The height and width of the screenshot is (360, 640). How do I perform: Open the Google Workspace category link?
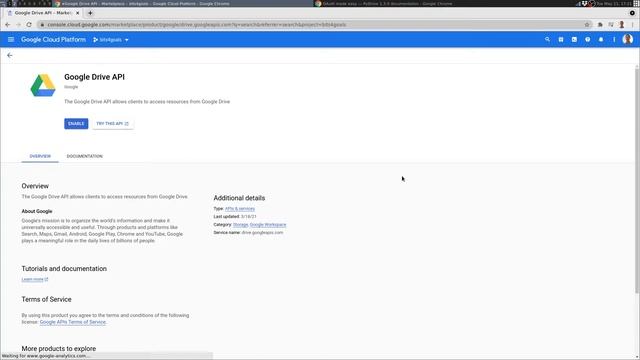(268, 224)
